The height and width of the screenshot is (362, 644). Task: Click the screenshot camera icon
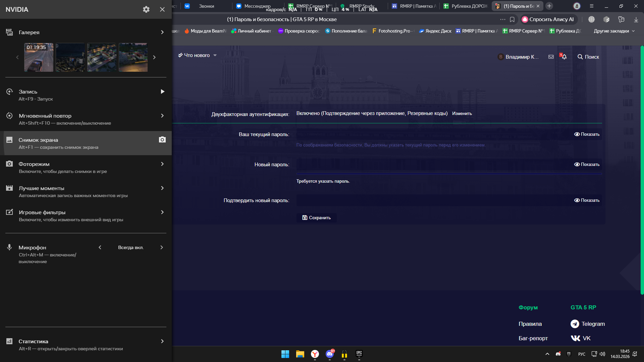(x=162, y=140)
